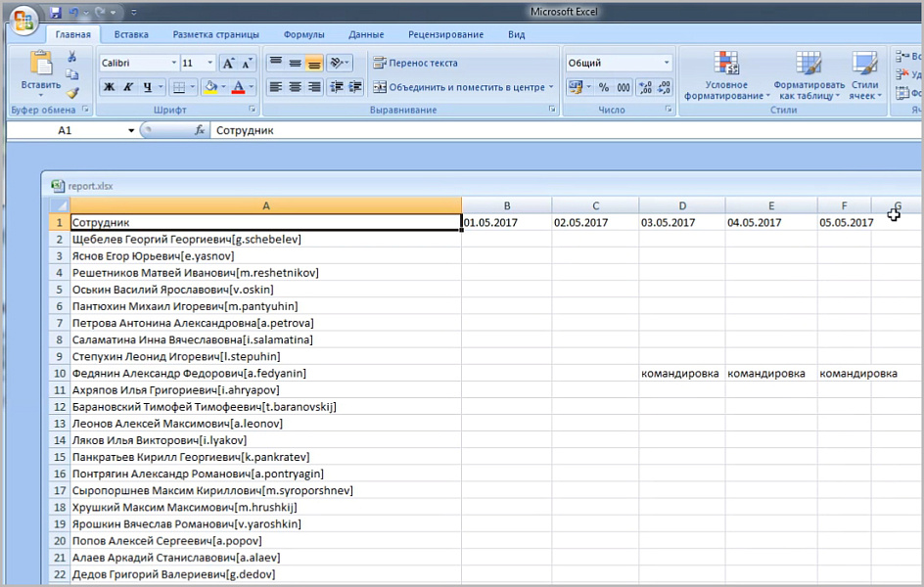Open the Общий number format dropdown
924x587 pixels.
(x=667, y=62)
